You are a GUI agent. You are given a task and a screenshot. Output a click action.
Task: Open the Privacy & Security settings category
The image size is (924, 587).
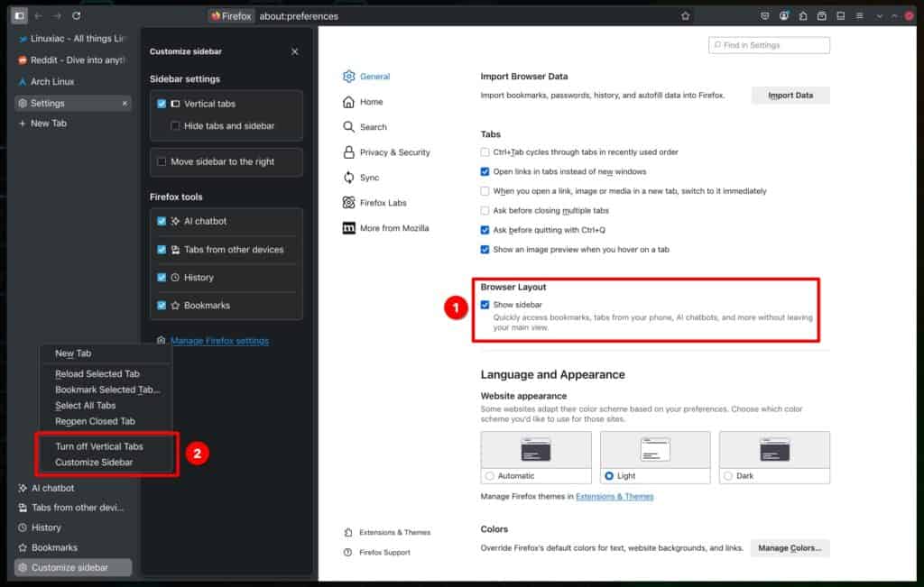pos(394,152)
